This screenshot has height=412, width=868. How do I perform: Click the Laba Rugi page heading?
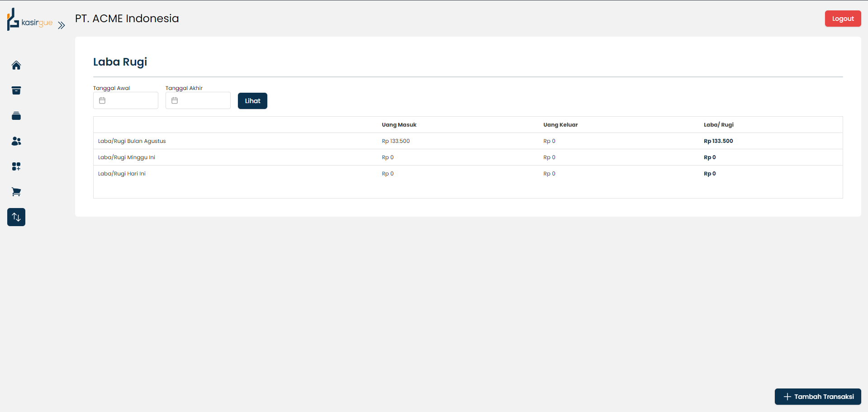coord(120,62)
